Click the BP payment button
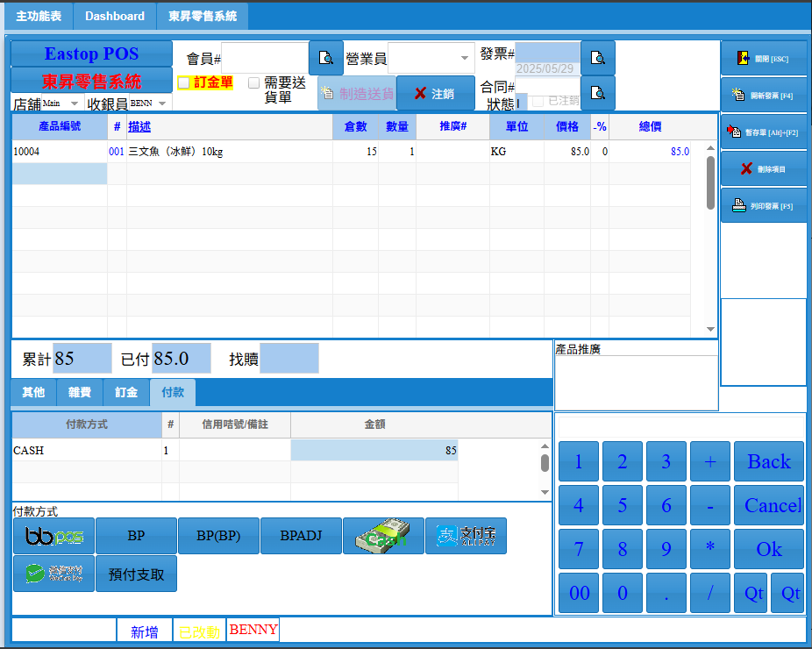This screenshot has width=812, height=649. point(136,536)
